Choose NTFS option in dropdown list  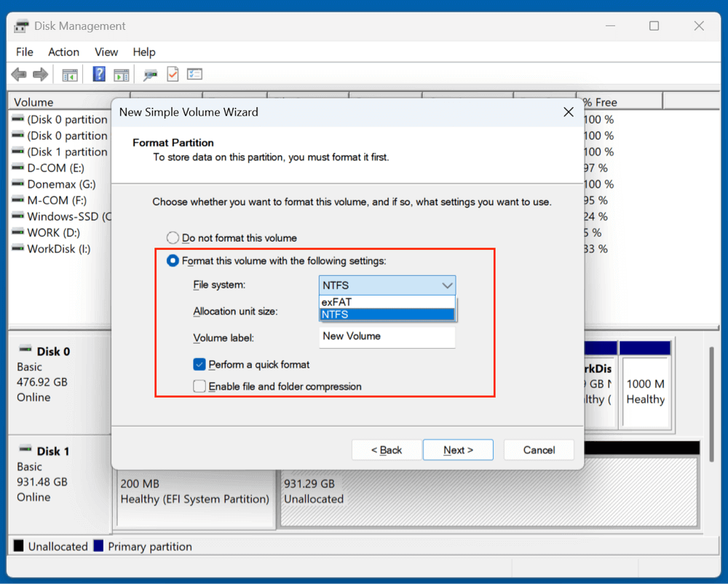point(387,315)
